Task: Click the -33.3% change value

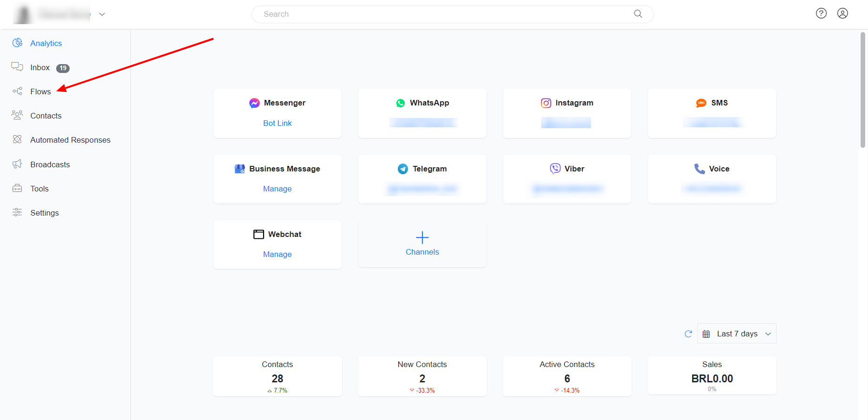Action: 425,390
